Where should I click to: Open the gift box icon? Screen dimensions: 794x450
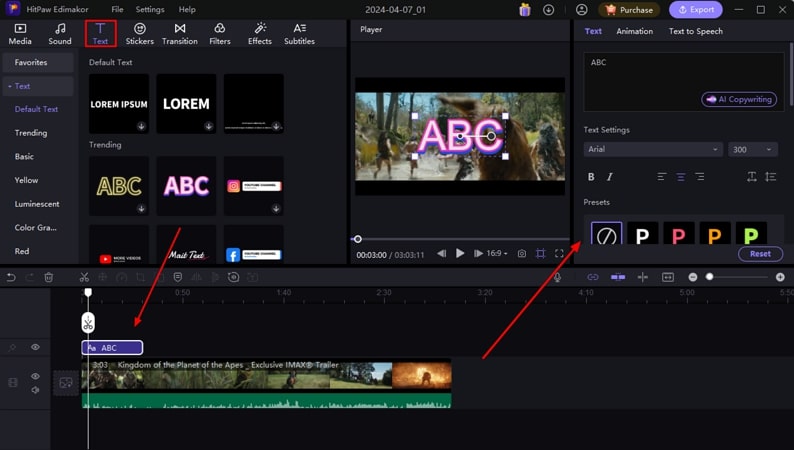point(525,9)
